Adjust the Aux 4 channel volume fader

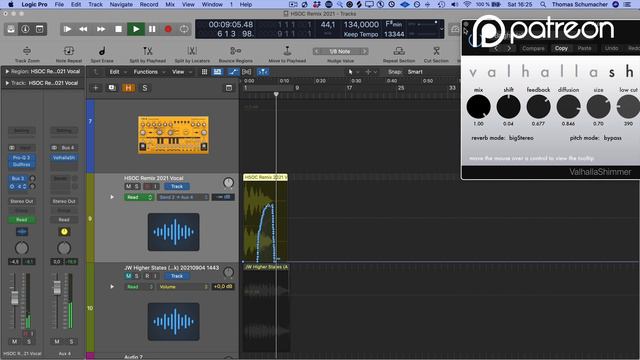pyautogui.click(x=57, y=287)
